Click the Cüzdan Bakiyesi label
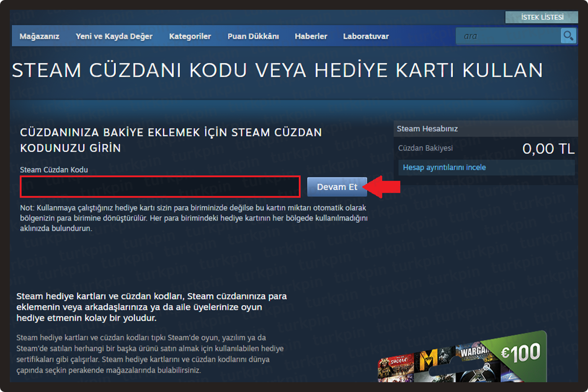This screenshot has height=392, width=588. click(425, 148)
